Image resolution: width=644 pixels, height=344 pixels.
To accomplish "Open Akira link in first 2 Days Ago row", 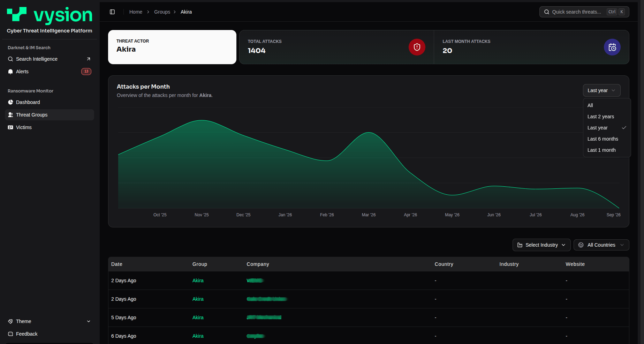I will [x=198, y=281].
